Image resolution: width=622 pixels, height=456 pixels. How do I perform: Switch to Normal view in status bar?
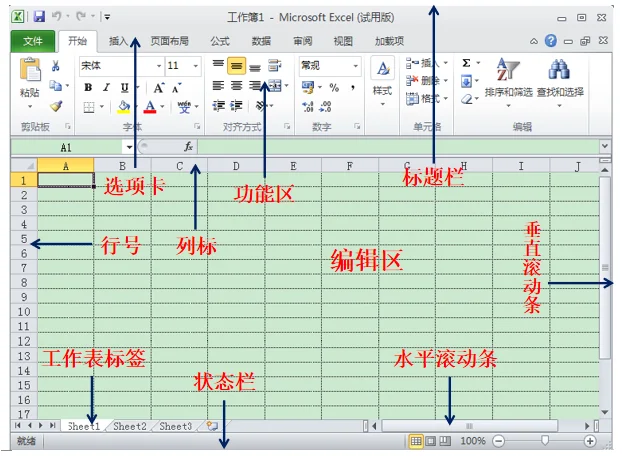(416, 441)
